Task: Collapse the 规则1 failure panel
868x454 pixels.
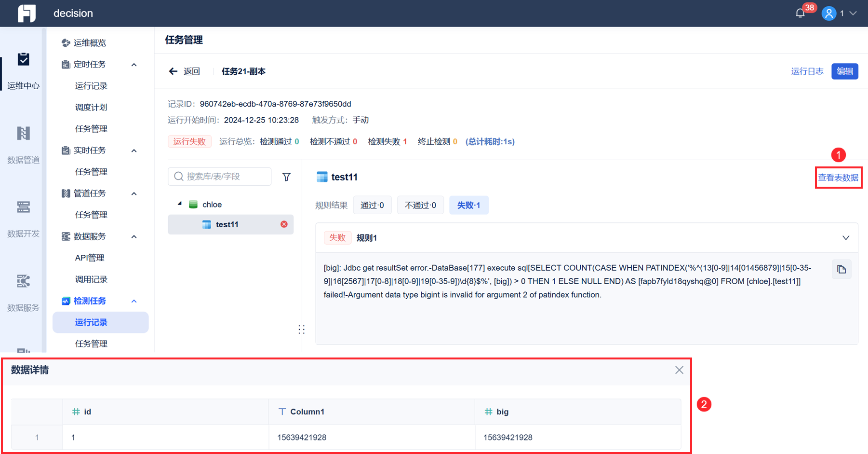Action: pos(846,238)
